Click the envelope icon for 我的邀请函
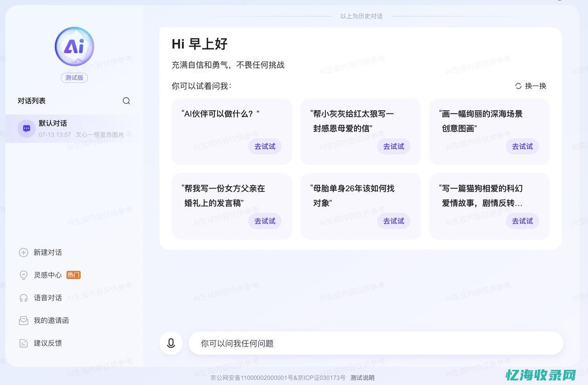 coord(23,320)
